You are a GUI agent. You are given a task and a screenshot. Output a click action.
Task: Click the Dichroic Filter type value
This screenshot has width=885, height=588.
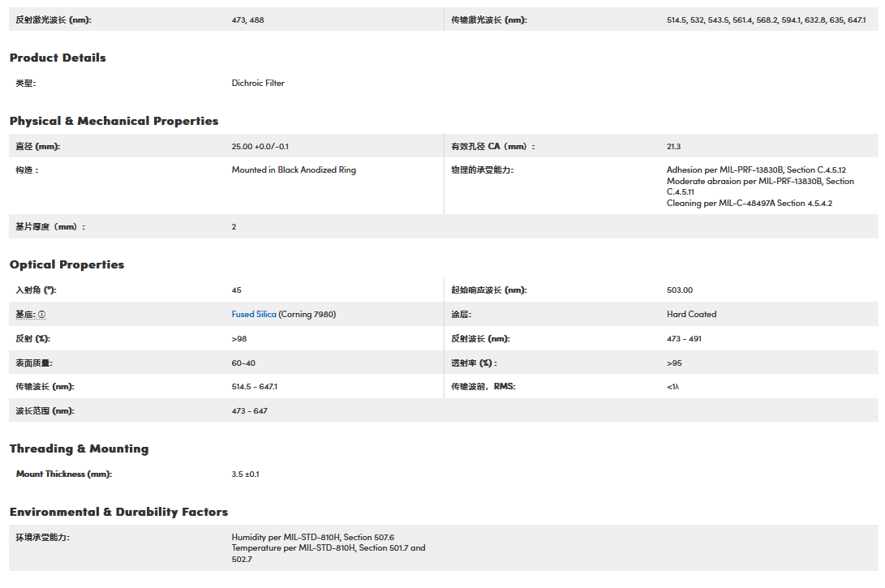(x=258, y=83)
